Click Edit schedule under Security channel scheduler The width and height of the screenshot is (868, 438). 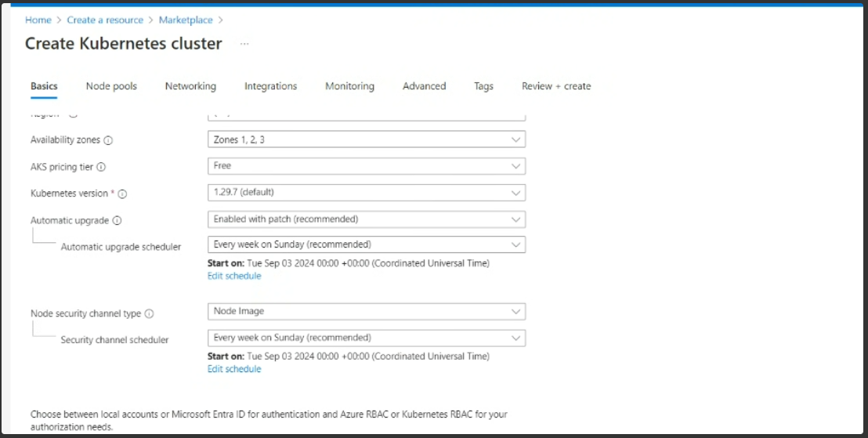point(234,369)
